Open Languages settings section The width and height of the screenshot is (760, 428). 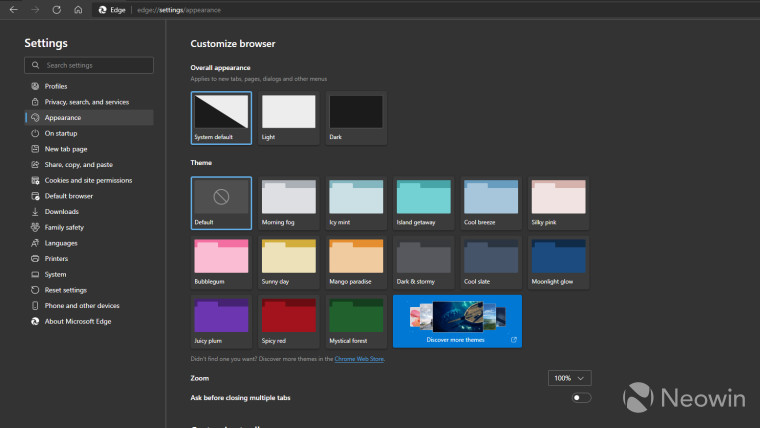[89, 243]
